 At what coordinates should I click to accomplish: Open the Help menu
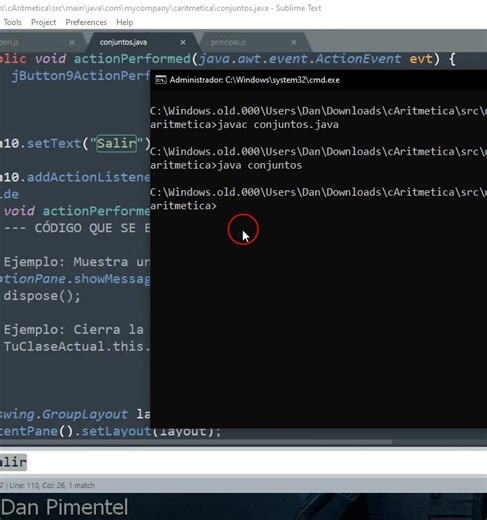[125, 22]
